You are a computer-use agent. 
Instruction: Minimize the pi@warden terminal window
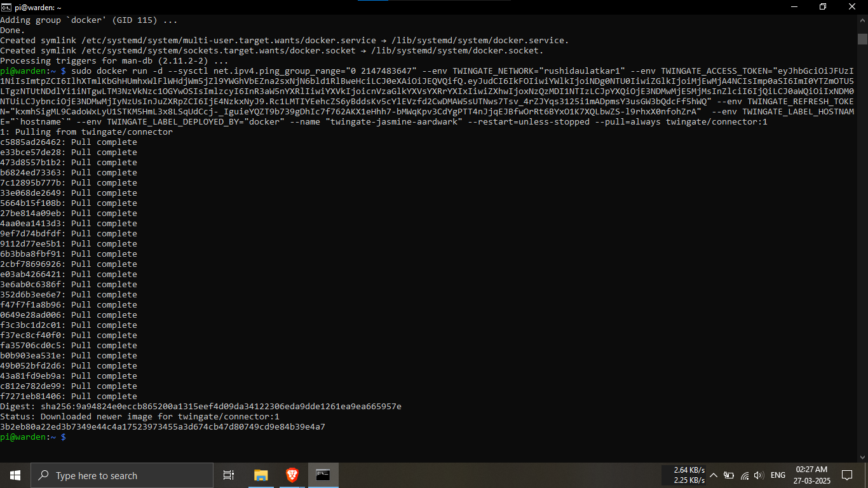(794, 7)
